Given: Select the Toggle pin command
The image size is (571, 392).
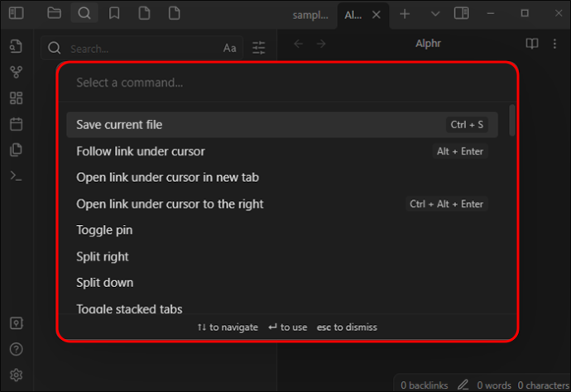Looking at the screenshot, I should (x=282, y=230).
